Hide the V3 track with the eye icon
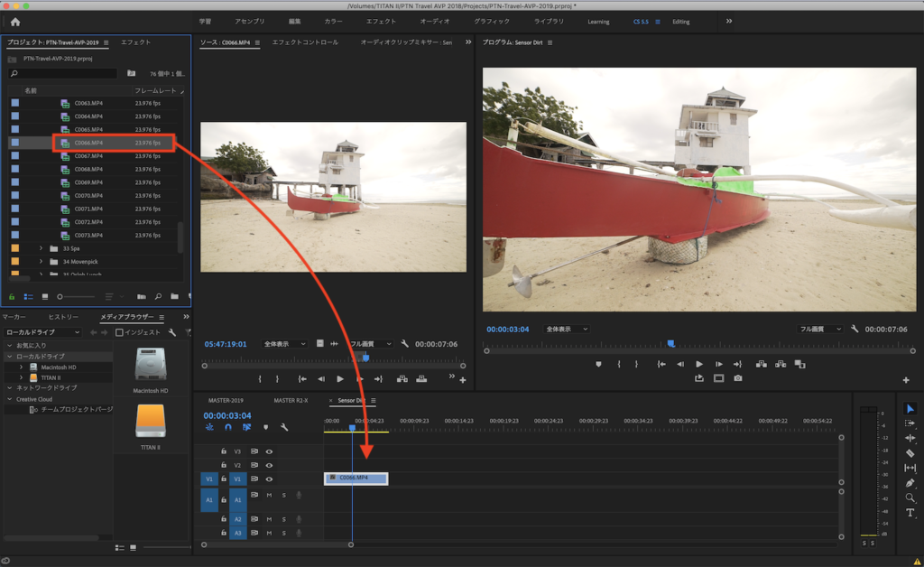 (269, 451)
